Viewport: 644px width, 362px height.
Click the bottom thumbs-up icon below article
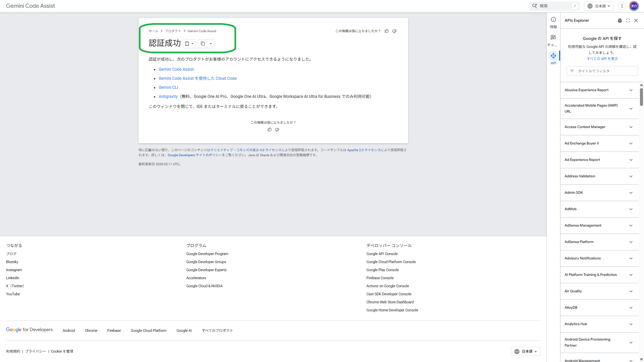[270, 130]
